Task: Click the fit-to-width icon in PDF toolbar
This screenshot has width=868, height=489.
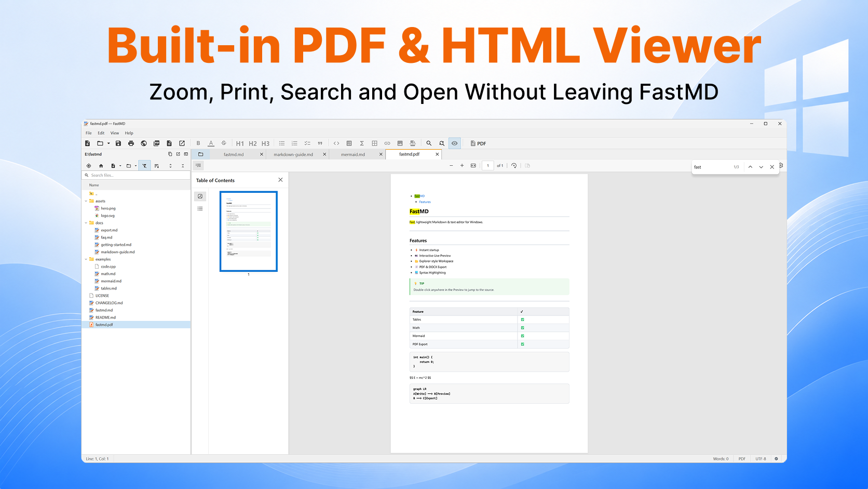Action: [473, 166]
